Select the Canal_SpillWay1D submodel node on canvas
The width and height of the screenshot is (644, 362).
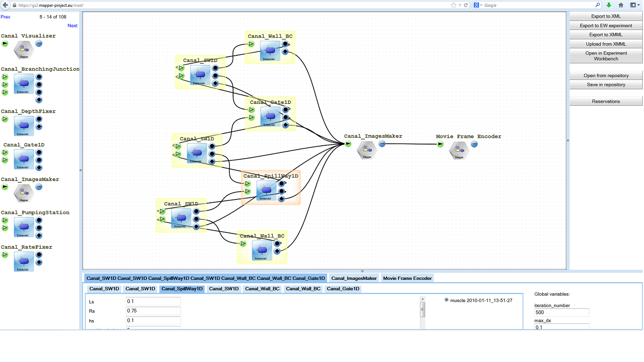[x=266, y=191]
